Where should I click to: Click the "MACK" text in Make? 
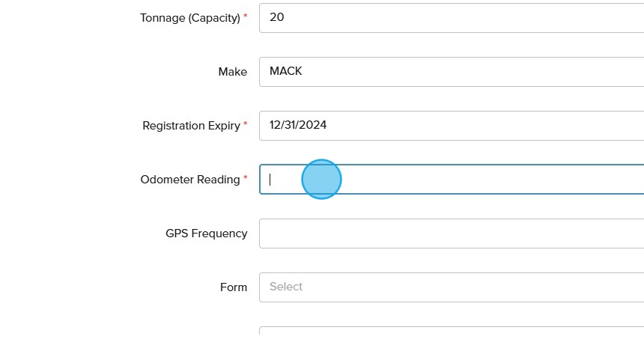pos(285,71)
